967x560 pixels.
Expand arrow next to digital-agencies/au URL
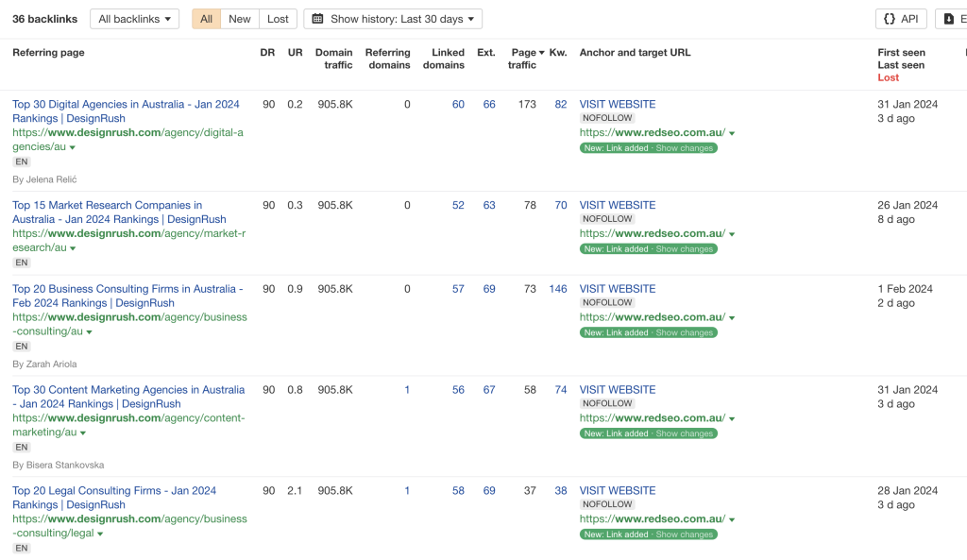[73, 148]
